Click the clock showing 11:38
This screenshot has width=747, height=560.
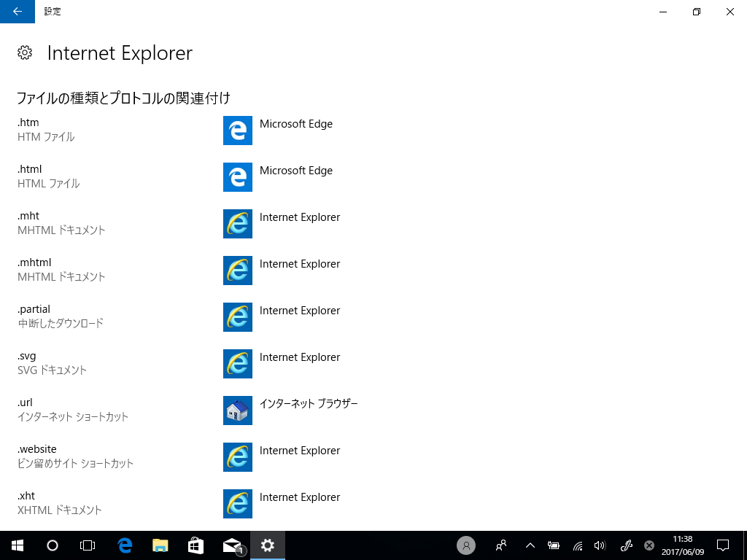(683, 539)
